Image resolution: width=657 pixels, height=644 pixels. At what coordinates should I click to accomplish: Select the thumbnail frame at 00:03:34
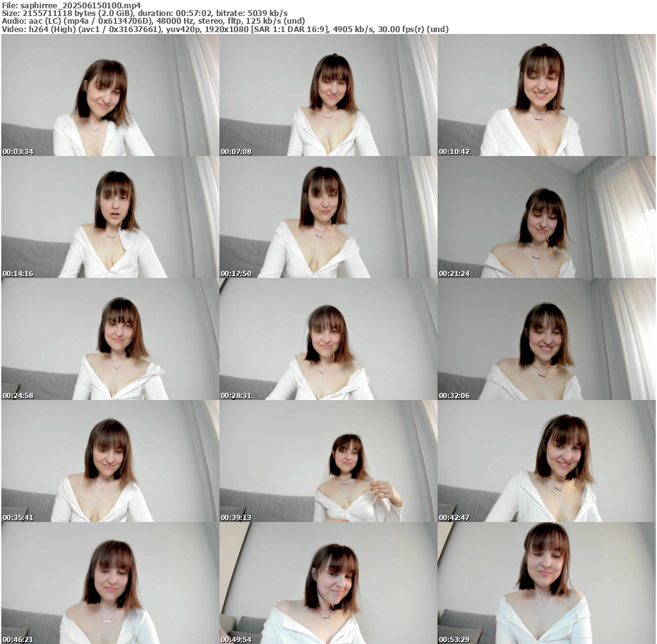(x=110, y=95)
